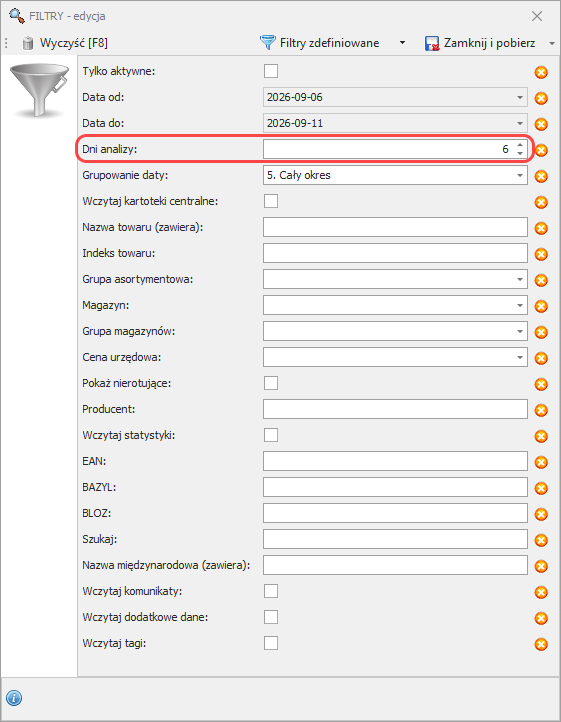561x722 pixels.
Task: Click into the Nazwa towaru (zawiera) field
Action: click(x=395, y=227)
